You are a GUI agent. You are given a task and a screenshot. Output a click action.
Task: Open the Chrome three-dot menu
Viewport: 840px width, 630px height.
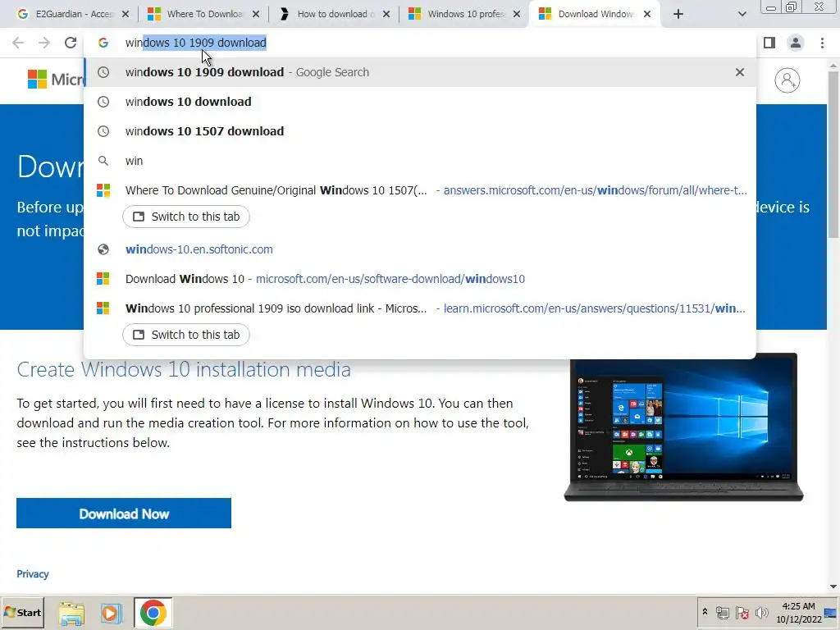822,43
